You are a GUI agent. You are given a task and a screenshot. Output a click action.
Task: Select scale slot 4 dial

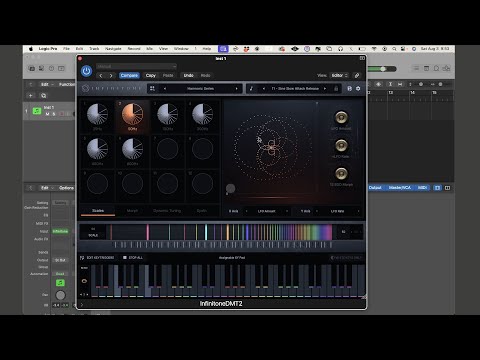tap(202, 114)
